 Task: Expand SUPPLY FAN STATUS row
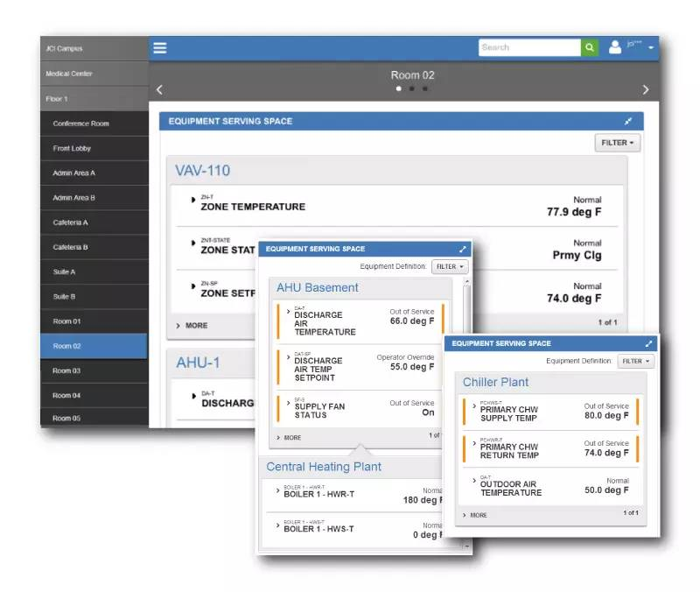click(289, 403)
